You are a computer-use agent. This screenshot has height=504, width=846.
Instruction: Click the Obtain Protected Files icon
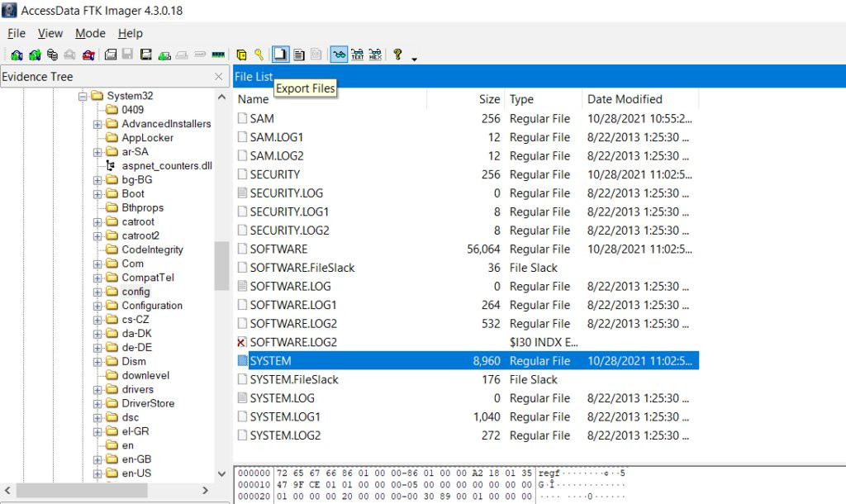tap(242, 55)
